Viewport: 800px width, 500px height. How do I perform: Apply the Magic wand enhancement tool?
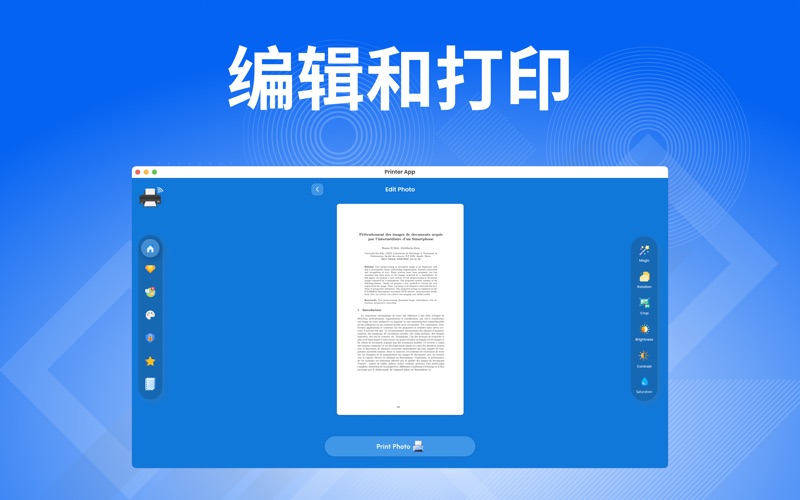[x=644, y=253]
